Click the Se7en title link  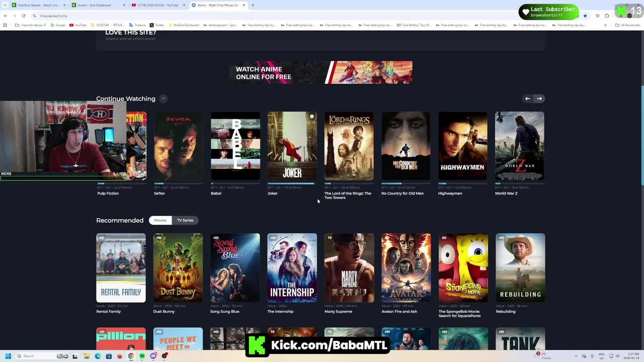pos(159,193)
